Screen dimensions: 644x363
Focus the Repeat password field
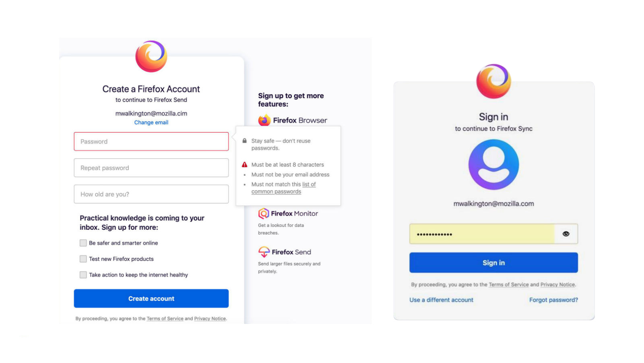tap(151, 168)
